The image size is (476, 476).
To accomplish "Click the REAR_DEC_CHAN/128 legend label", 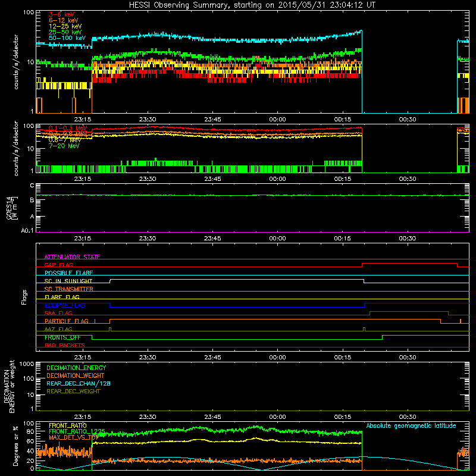I will click(x=79, y=384).
